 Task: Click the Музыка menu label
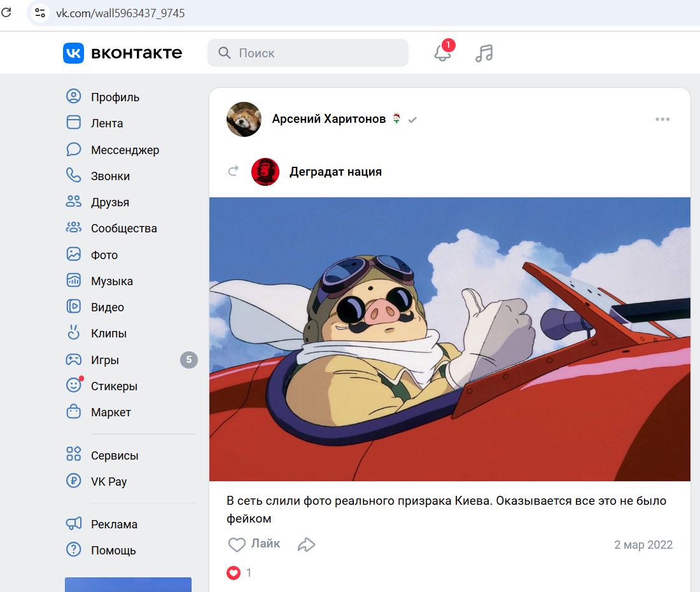pyautogui.click(x=112, y=281)
